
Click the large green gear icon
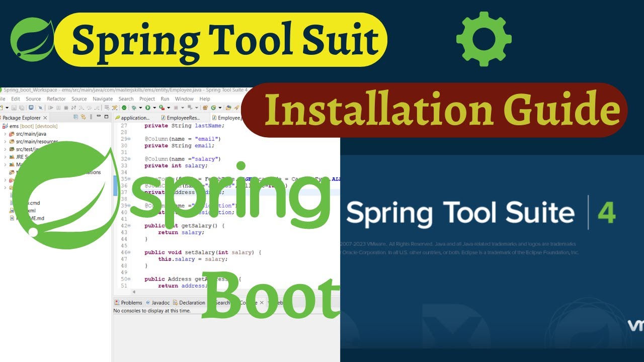click(484, 39)
